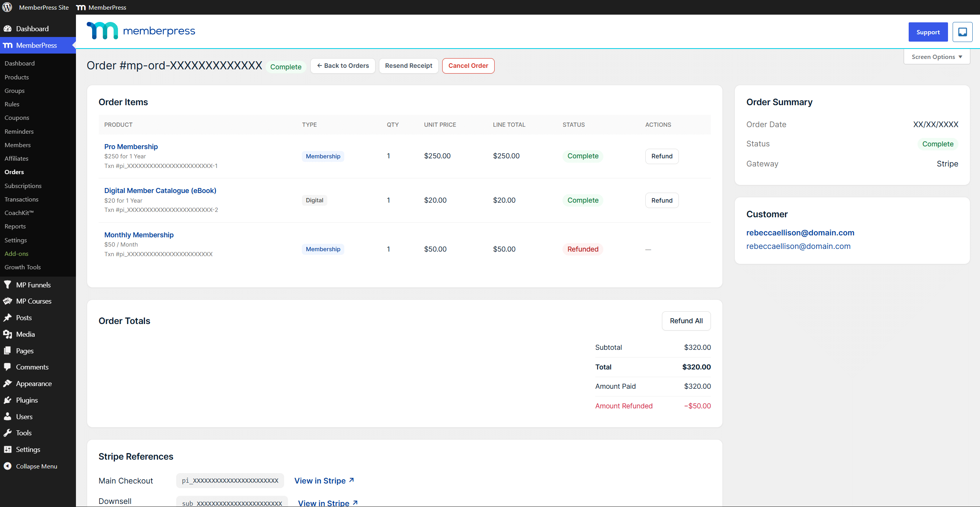Image resolution: width=980 pixels, height=507 pixels.
Task: Click the WordPress logo icon in admin bar
Action: [x=7, y=7]
